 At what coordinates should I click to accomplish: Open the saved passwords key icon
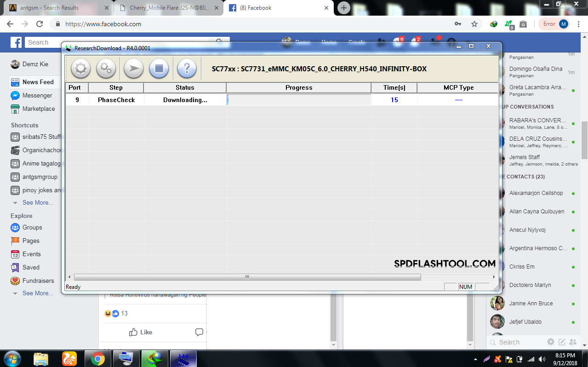pyautogui.click(x=458, y=24)
